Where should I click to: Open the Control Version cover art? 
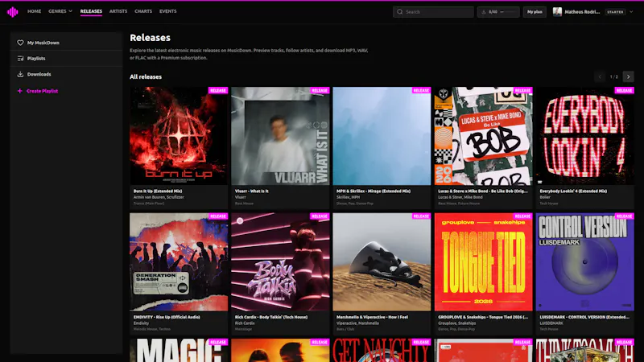coord(585,262)
